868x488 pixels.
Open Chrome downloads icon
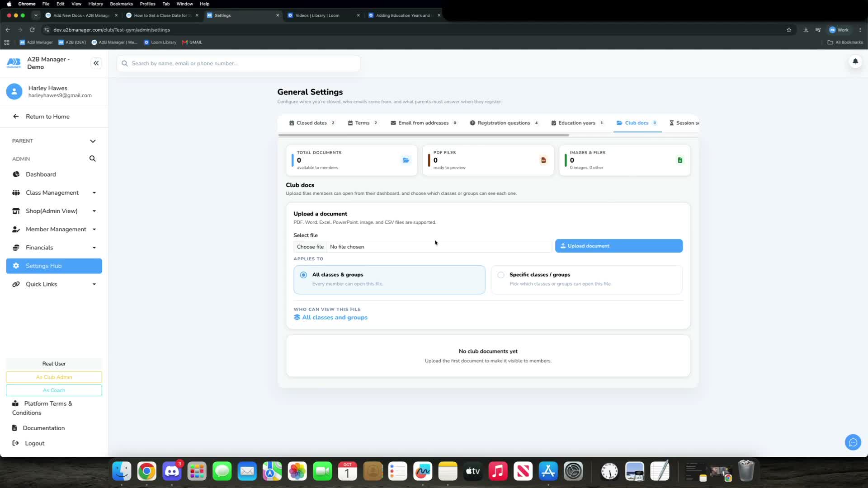point(806,30)
